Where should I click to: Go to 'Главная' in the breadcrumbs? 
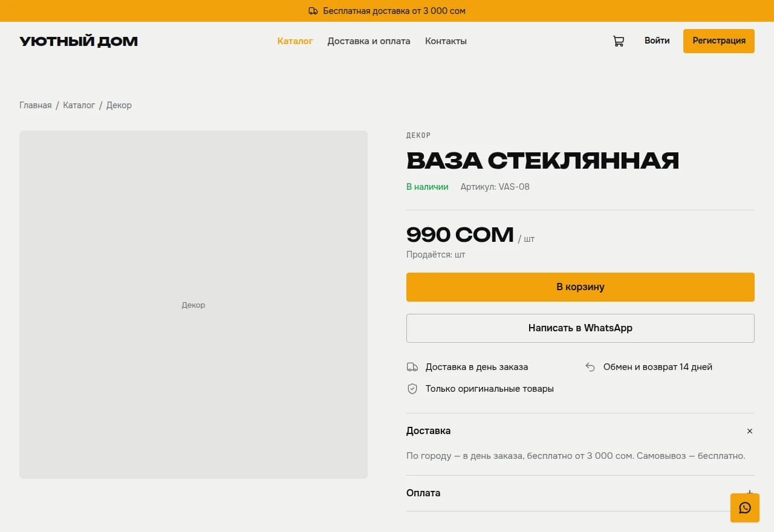tap(36, 105)
